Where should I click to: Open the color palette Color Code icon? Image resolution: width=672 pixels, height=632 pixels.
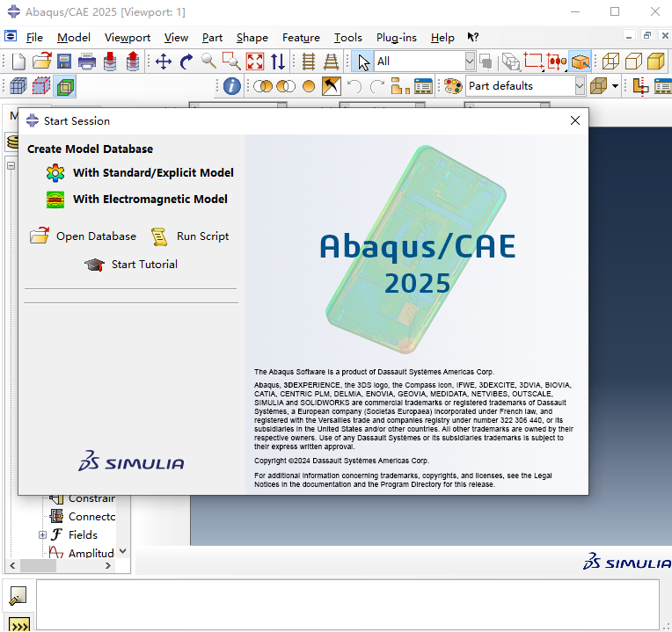click(453, 86)
